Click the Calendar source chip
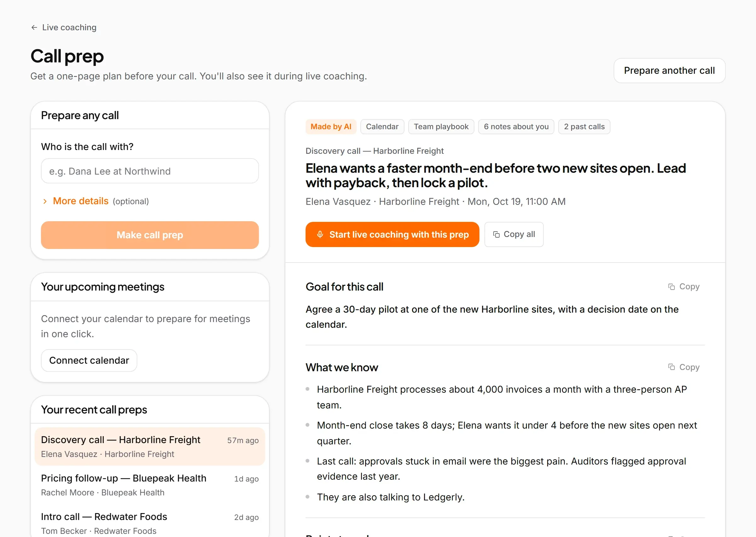Viewport: 756px width, 537px height. (382, 127)
